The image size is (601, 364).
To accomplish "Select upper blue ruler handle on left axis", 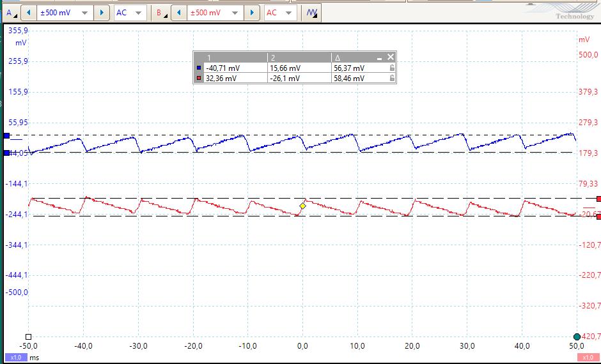I will (6, 135).
